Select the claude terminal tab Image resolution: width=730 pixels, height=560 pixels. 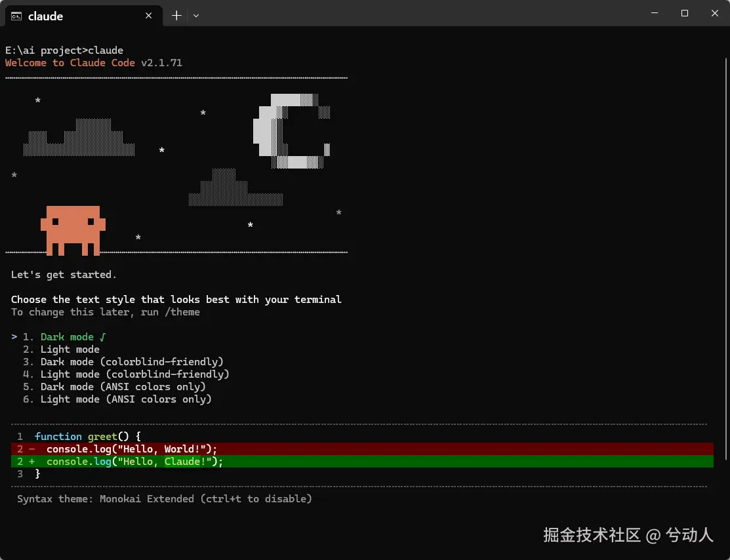pyautogui.click(x=84, y=16)
